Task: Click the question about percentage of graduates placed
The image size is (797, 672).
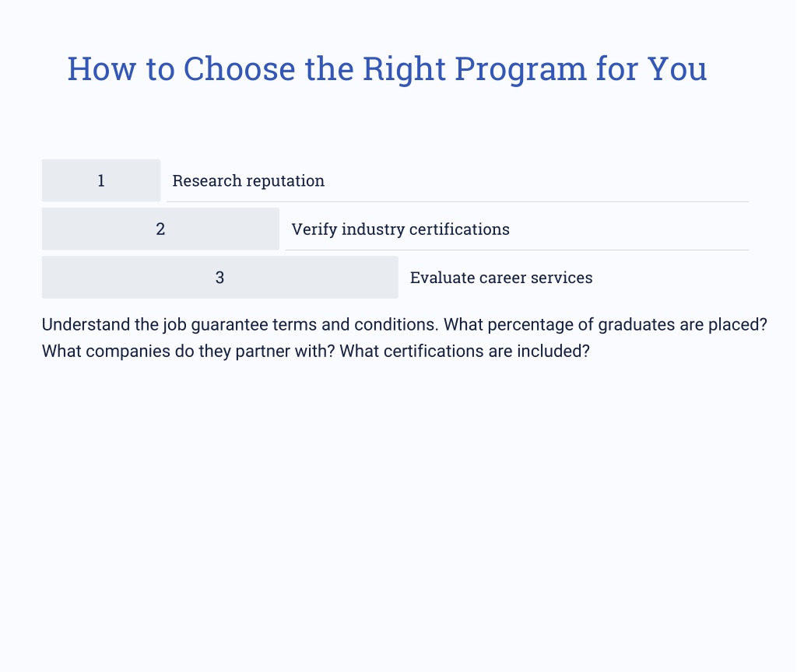Action: 606,324
